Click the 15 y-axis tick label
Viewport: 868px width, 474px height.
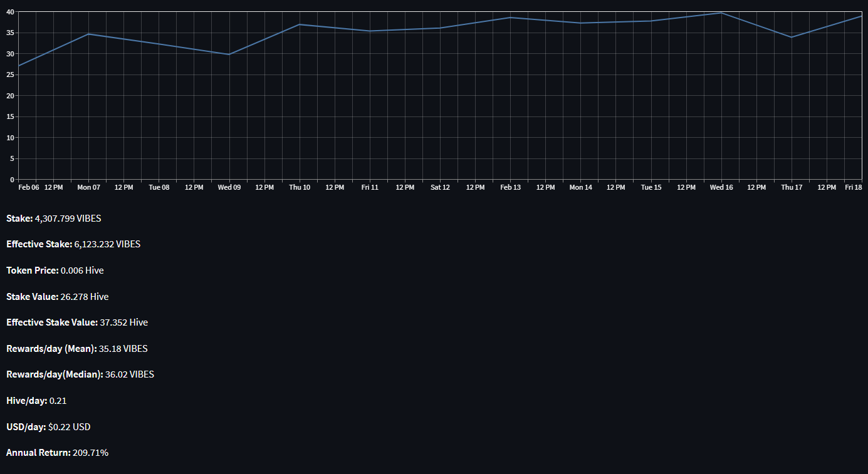coord(11,116)
